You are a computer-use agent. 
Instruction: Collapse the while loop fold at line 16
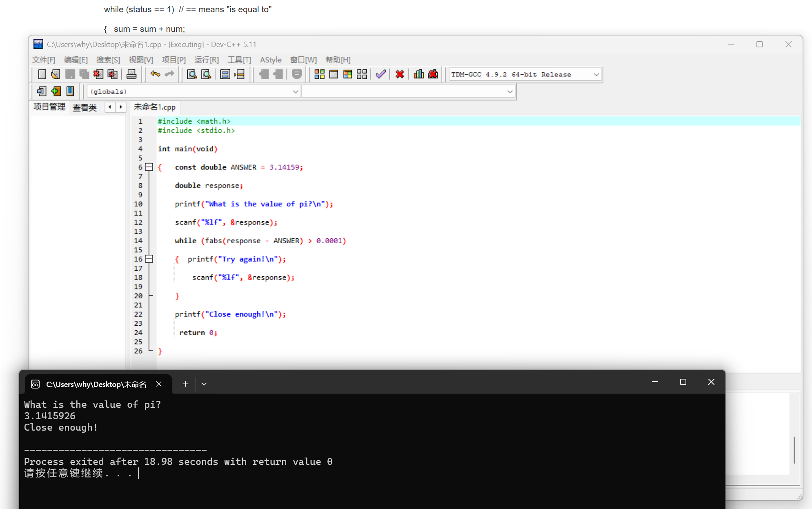149,259
